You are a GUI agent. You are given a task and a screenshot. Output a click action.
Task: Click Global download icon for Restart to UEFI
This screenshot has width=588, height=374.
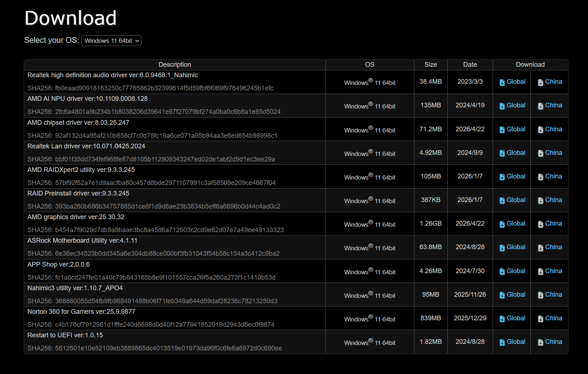tap(502, 342)
